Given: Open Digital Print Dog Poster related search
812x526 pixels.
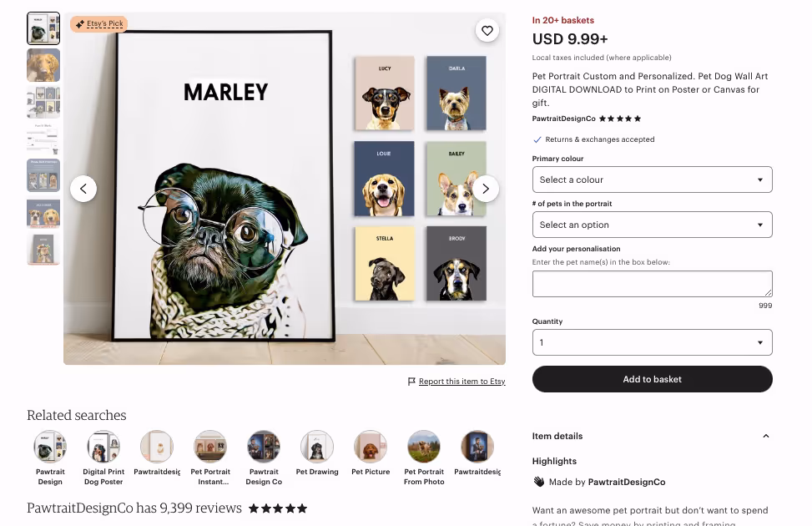Looking at the screenshot, I should tap(103, 458).
